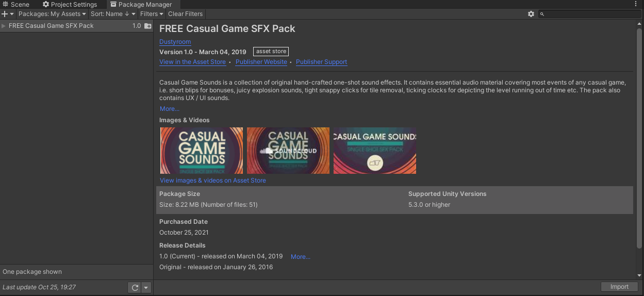Click the 'Size: 8.22 MB' package size text
Image resolution: width=644 pixels, height=296 pixels.
(208, 205)
